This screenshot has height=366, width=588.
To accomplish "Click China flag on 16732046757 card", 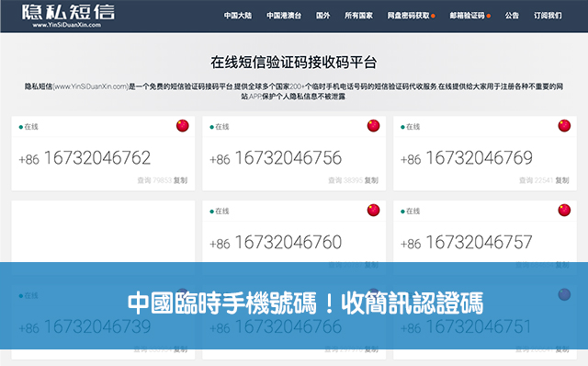I will click(564, 211).
